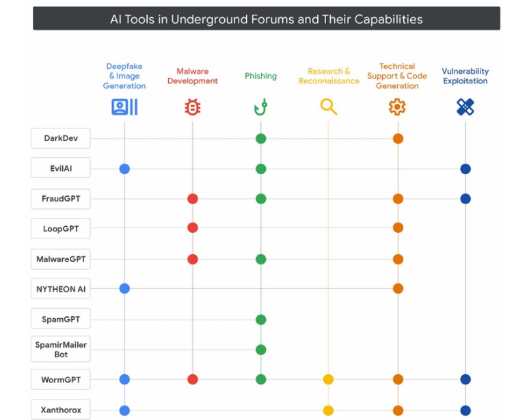Click the WormGPT label box
The width and height of the screenshot is (514, 420).
point(61,380)
